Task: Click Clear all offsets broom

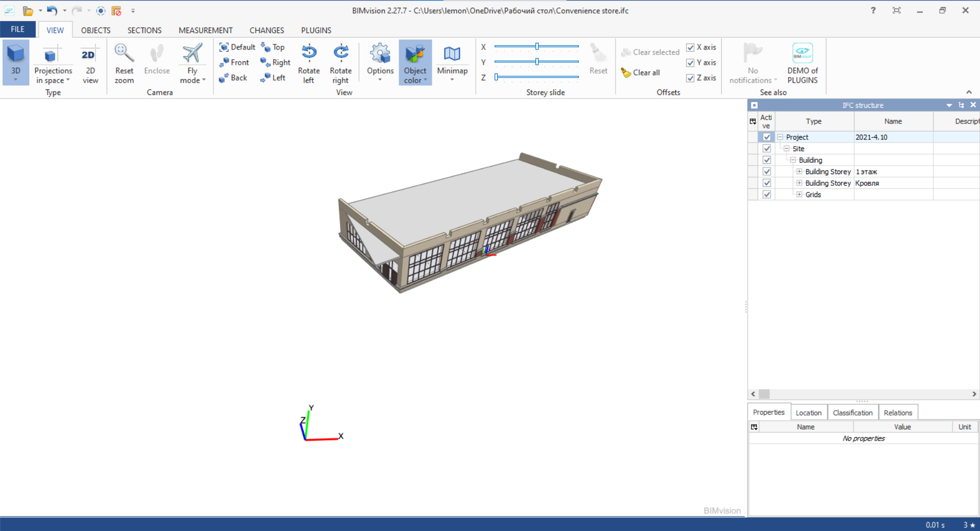Action: point(641,73)
